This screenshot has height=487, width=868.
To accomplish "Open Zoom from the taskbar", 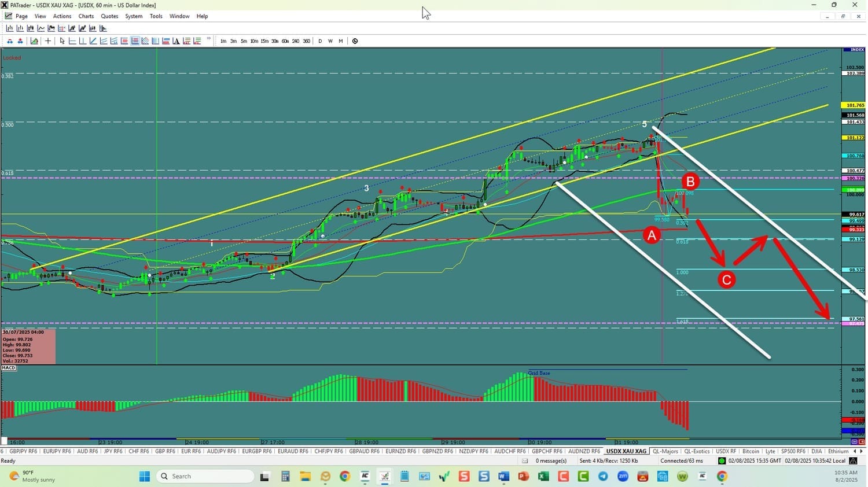I will [623, 477].
